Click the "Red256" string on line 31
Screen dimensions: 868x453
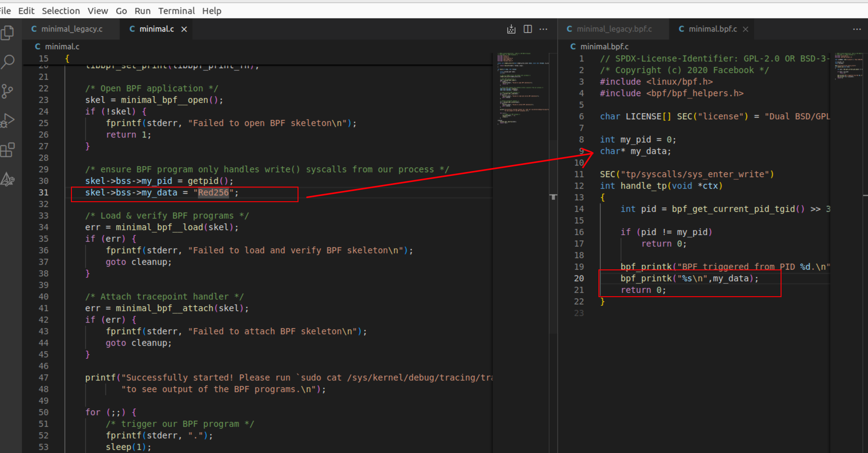[x=213, y=193]
